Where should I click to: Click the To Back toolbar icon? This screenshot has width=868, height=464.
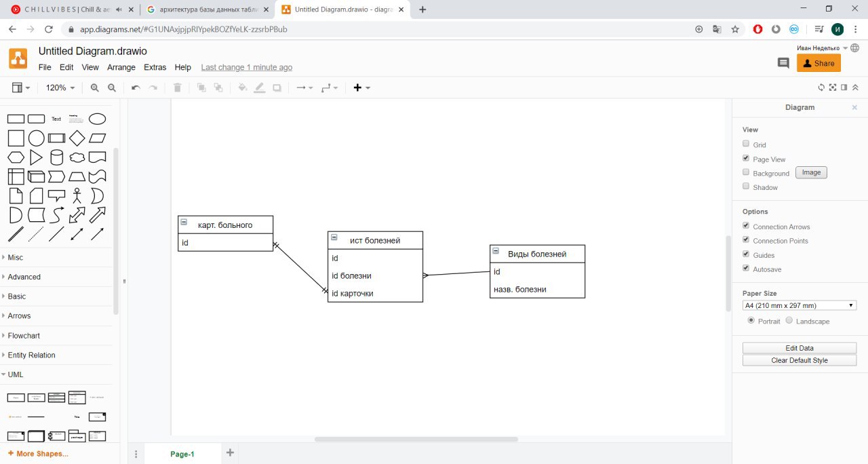pyautogui.click(x=218, y=88)
